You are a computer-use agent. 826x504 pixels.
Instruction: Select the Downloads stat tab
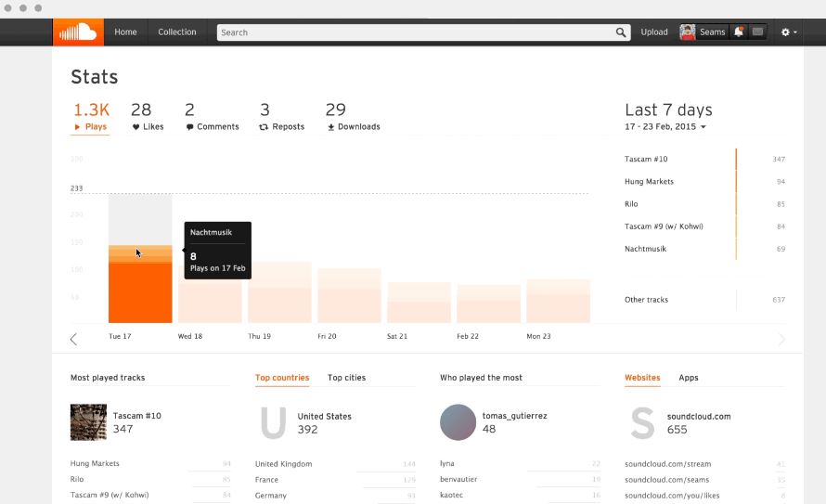354,116
